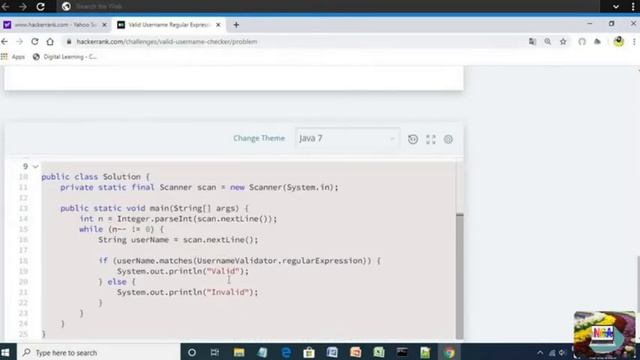Click the headphones extension icon
640x360 pixels.
(x=582, y=42)
